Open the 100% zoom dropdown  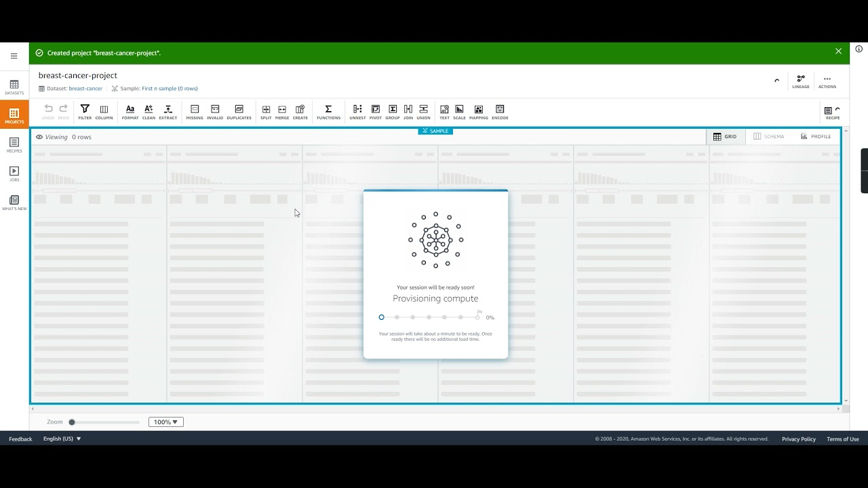tap(166, 422)
